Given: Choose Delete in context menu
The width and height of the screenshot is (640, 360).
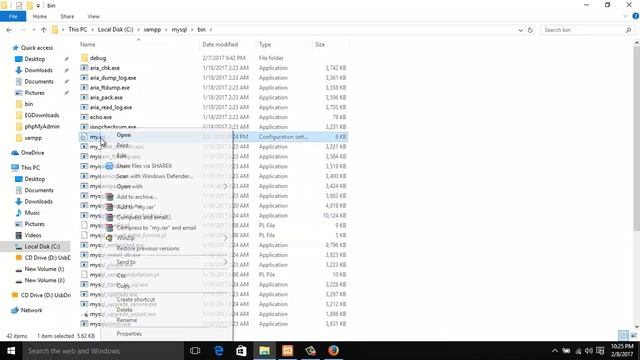Looking at the screenshot, I should point(124,310).
